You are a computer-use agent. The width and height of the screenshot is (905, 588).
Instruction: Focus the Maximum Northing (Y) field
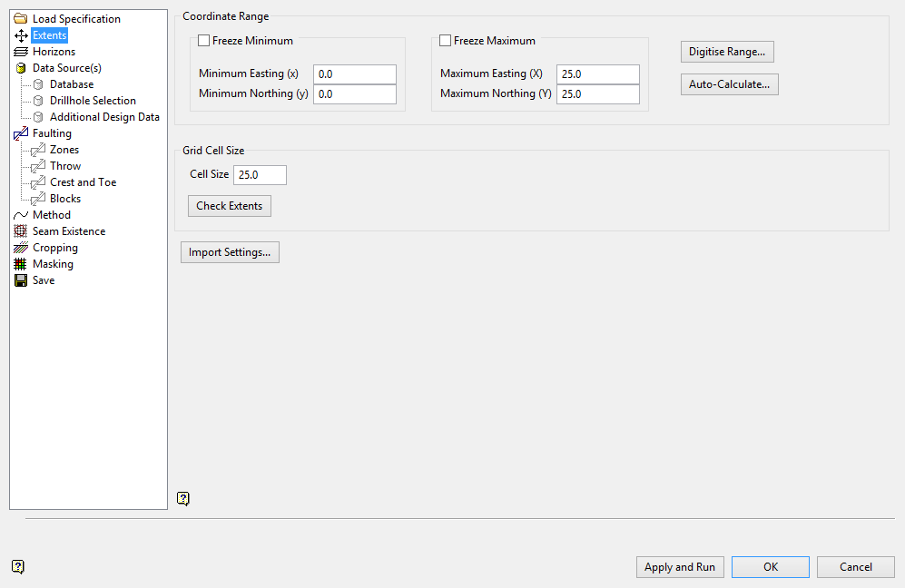click(598, 94)
